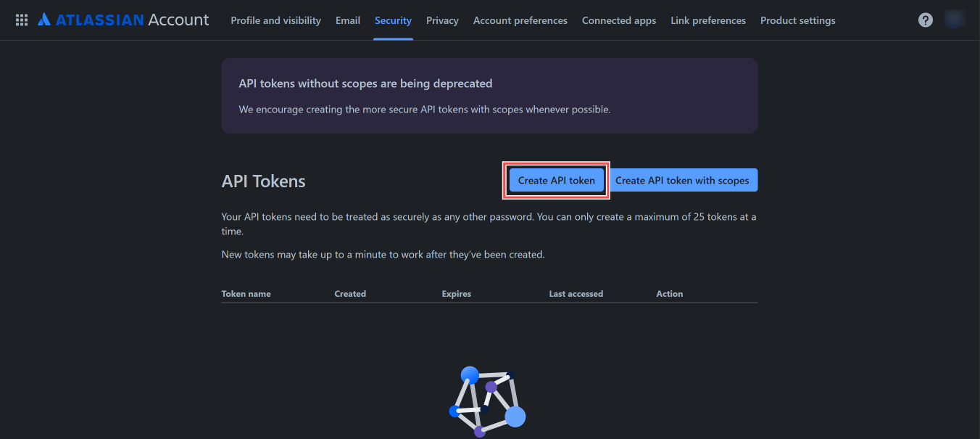
Task: Click the Created column header
Action: tap(350, 293)
